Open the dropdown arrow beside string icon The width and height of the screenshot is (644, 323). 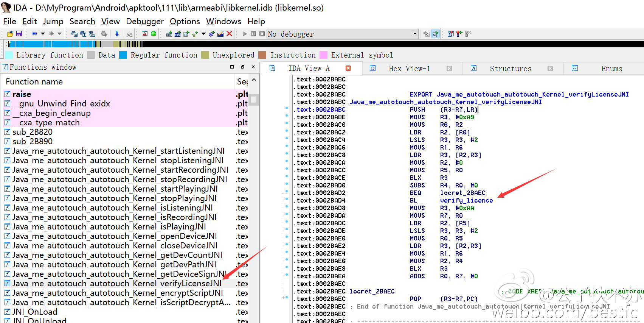point(203,34)
